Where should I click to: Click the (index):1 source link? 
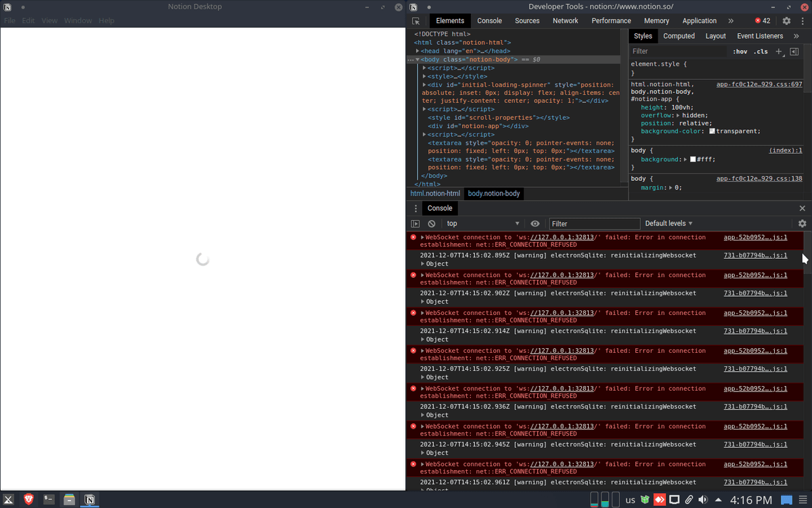(785, 150)
